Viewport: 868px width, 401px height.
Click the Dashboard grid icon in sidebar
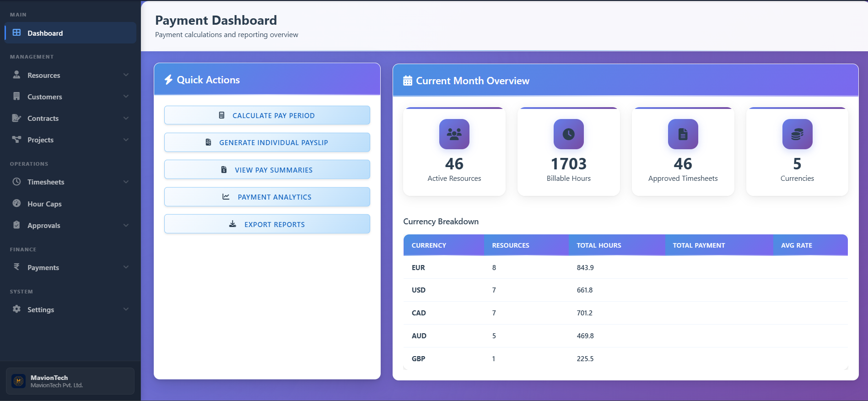click(17, 33)
